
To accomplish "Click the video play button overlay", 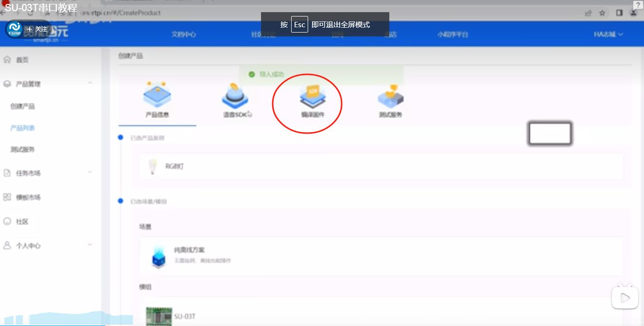I will pos(625,297).
